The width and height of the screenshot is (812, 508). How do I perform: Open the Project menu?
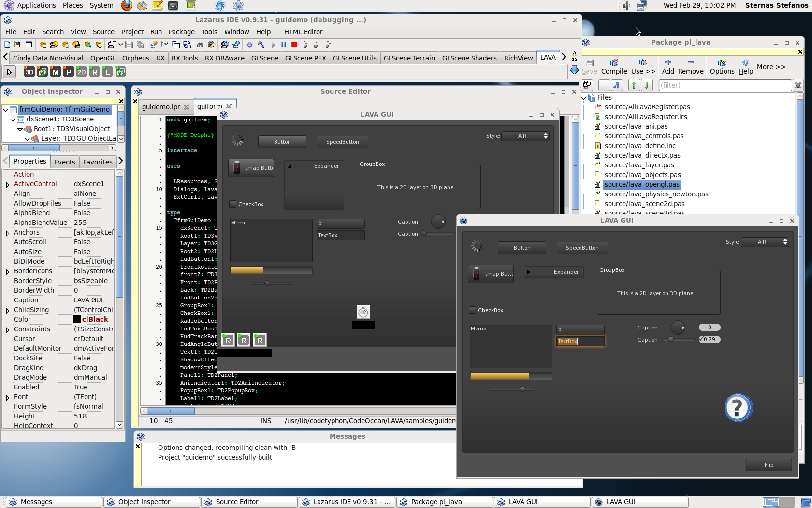tap(132, 32)
